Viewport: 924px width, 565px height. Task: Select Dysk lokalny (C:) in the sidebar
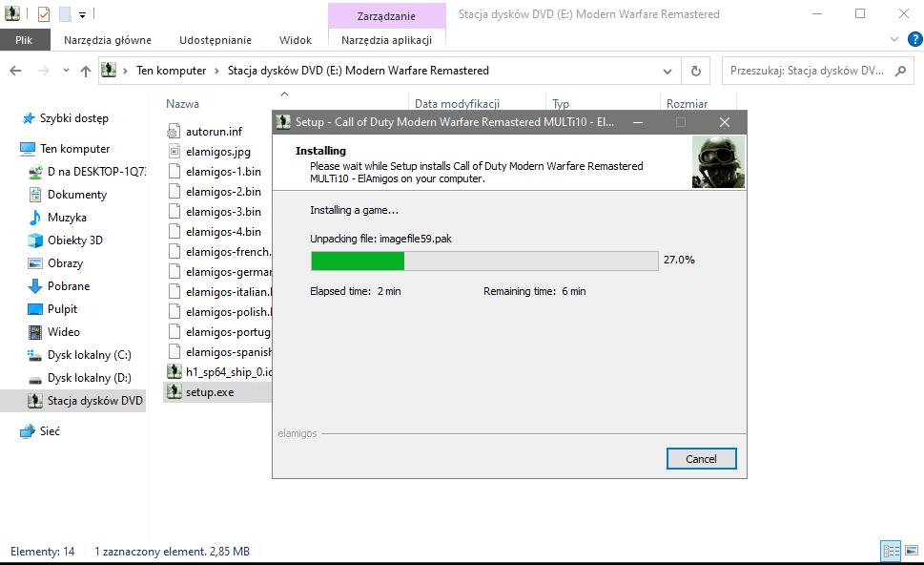click(89, 355)
